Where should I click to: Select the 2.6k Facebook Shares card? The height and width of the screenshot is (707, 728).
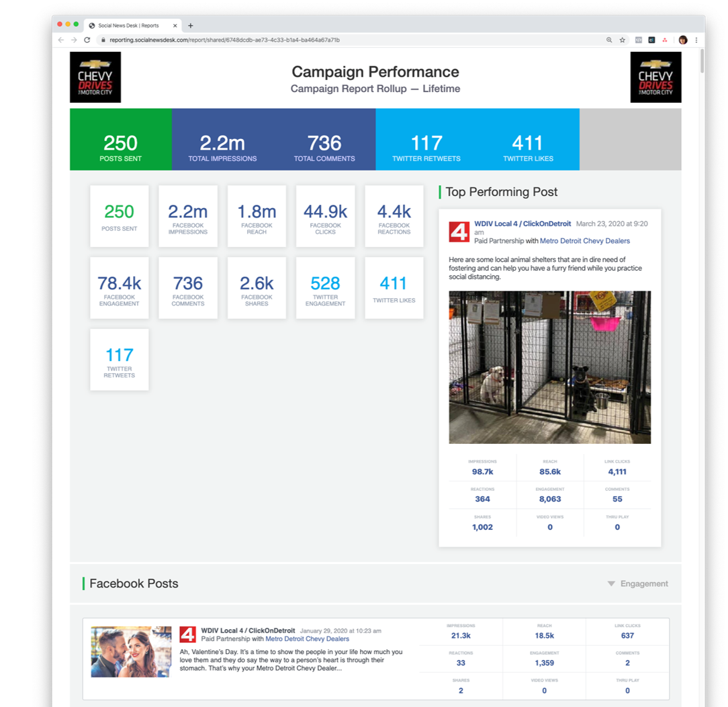[257, 288]
